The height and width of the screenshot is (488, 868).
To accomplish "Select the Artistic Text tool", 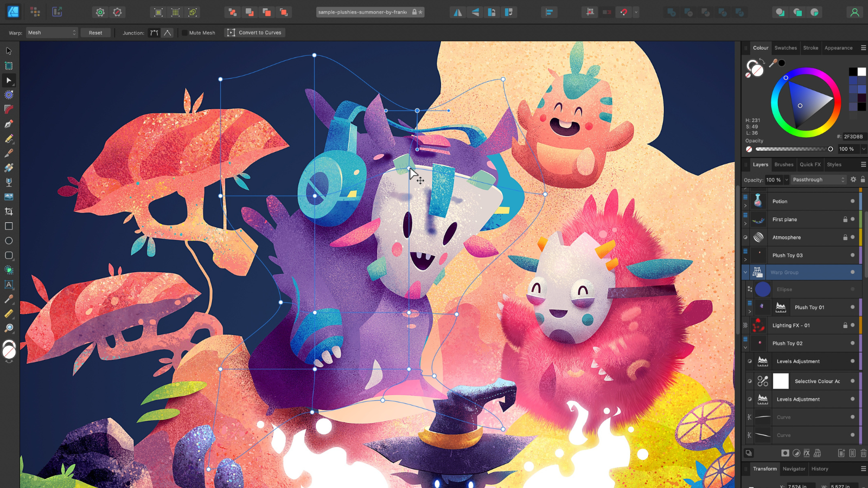I will (9, 285).
